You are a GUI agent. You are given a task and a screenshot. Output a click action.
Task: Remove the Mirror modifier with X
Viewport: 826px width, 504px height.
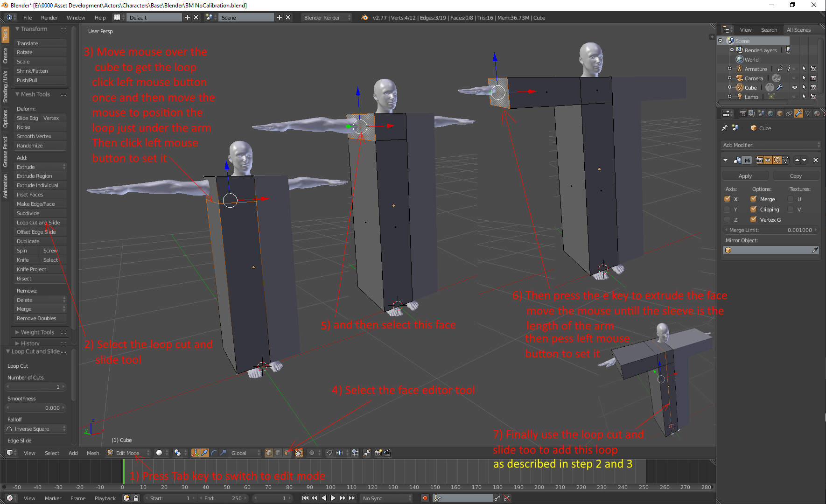[x=816, y=160]
